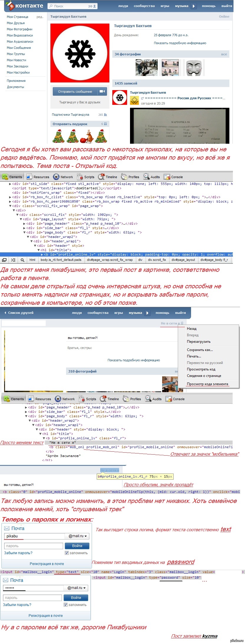Collapse the div class="scroll_fix_wrap" node
The width and height of the screenshot is (245, 644).
point(11,206)
